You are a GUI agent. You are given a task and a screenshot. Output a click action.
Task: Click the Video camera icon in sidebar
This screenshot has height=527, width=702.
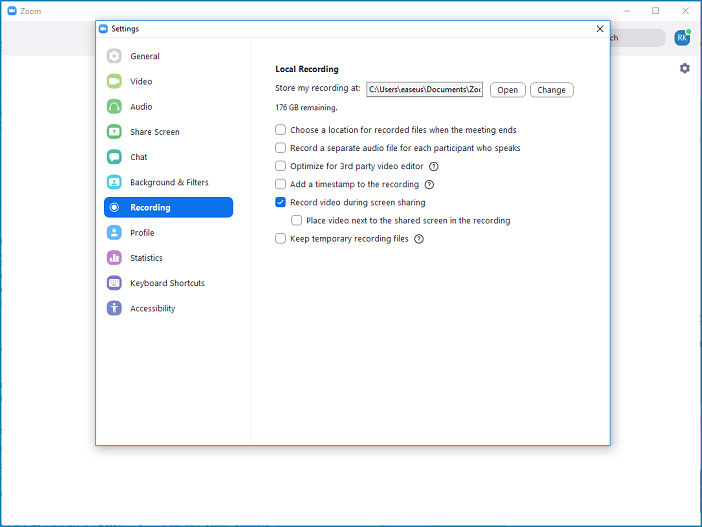pyautogui.click(x=114, y=81)
